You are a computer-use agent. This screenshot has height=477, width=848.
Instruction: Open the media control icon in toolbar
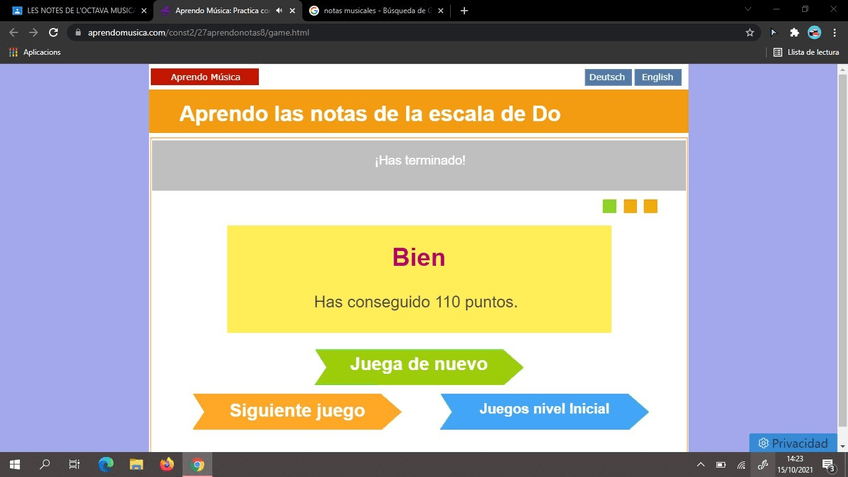[774, 32]
